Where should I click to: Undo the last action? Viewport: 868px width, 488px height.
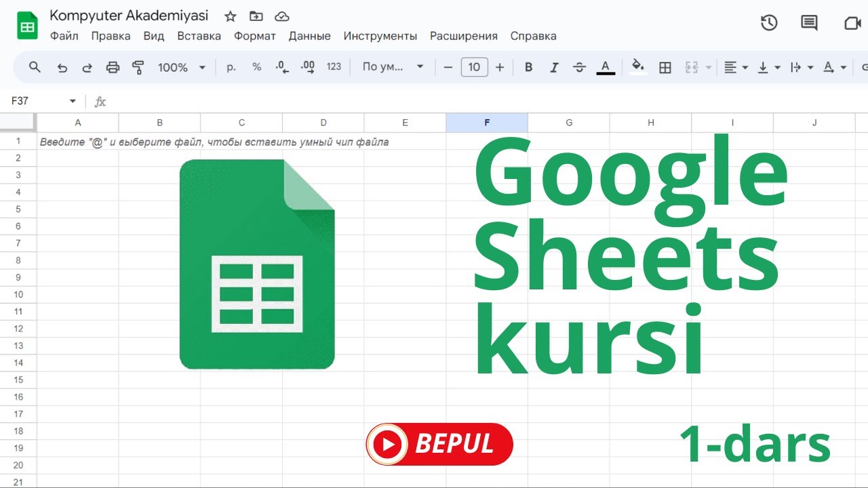click(62, 67)
